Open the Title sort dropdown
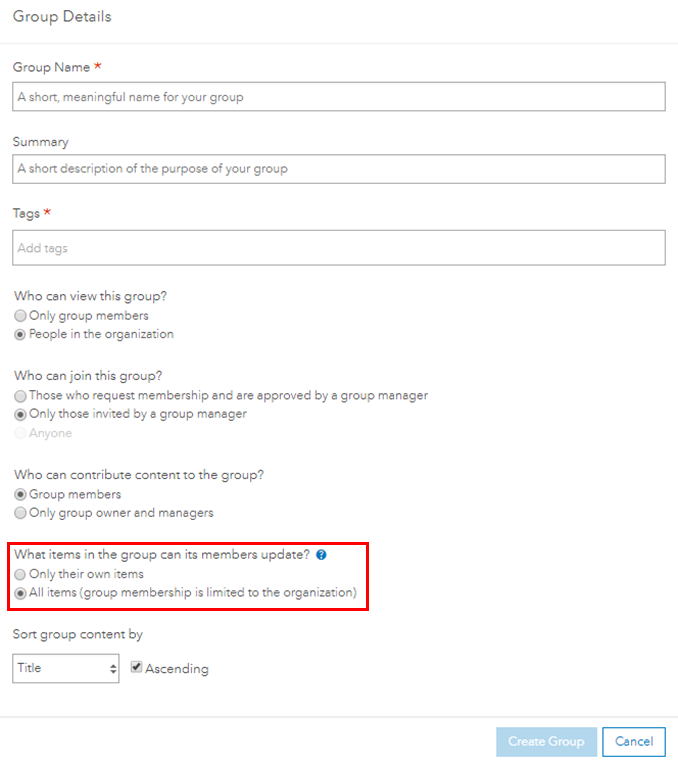The image size is (678, 765). pyautogui.click(x=66, y=668)
